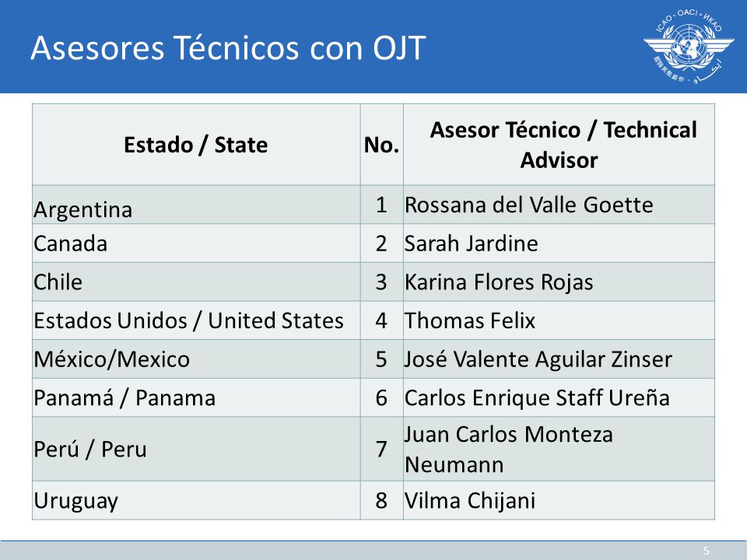Click the No. column header
Screen dimensions: 747x560
click(381, 145)
